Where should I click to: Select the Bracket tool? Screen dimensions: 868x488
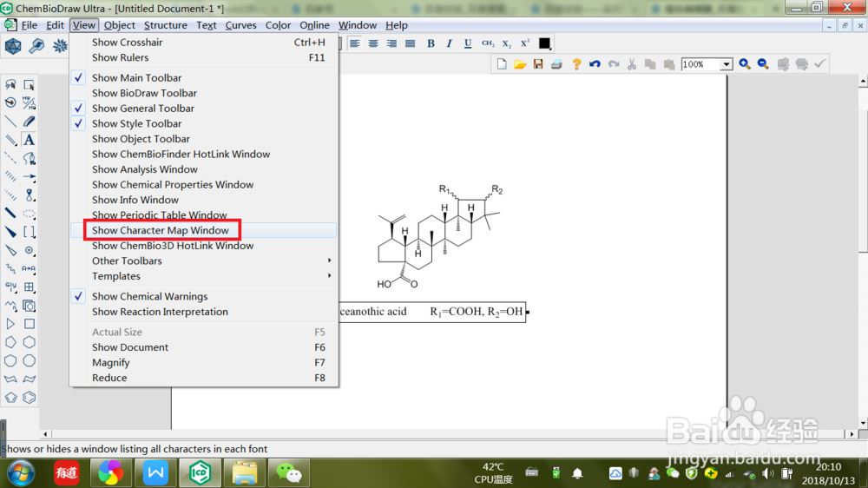pos(29,232)
